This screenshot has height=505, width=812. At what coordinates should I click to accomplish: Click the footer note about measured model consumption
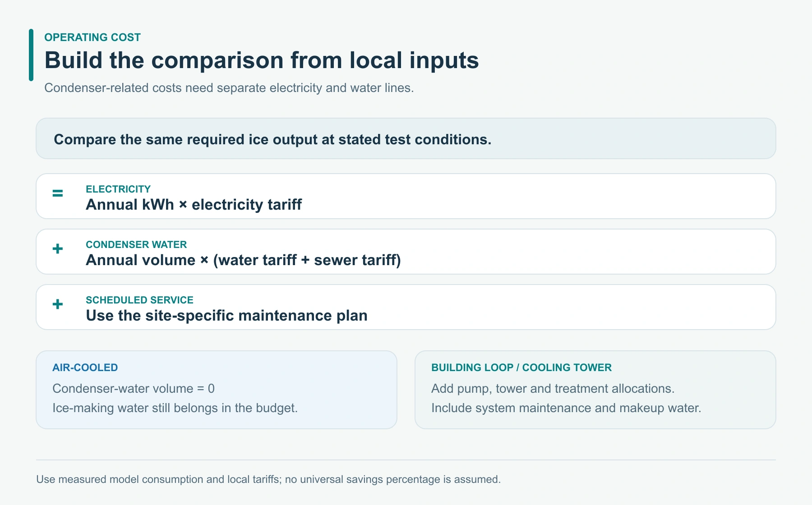click(268, 479)
